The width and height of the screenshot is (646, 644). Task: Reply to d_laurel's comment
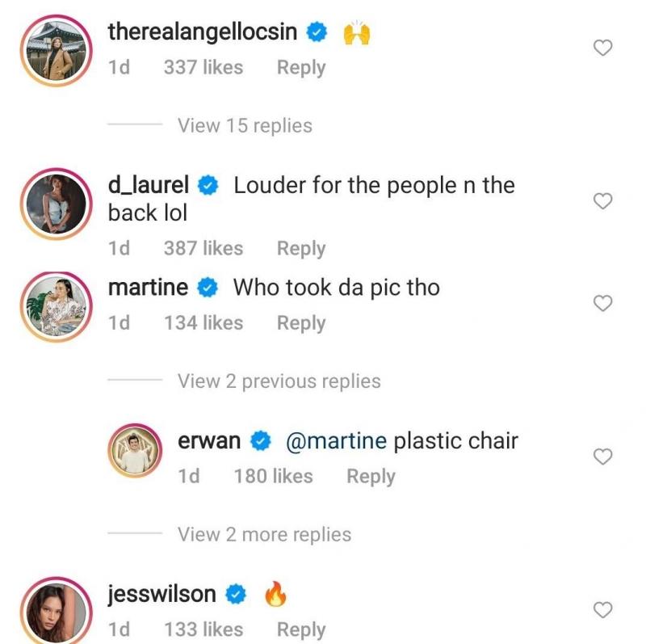(300, 248)
